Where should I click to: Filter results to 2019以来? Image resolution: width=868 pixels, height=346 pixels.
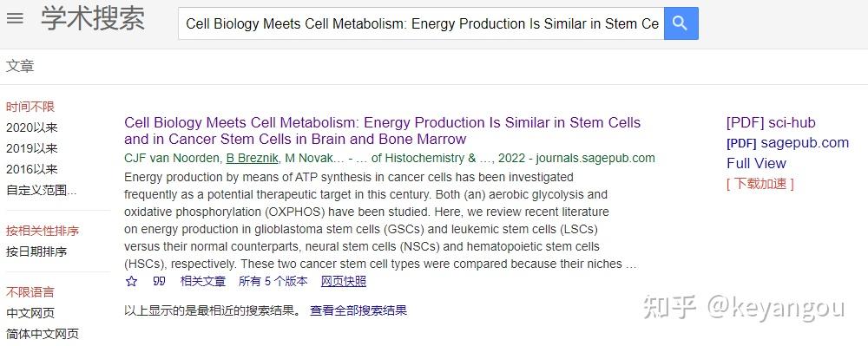pos(31,148)
